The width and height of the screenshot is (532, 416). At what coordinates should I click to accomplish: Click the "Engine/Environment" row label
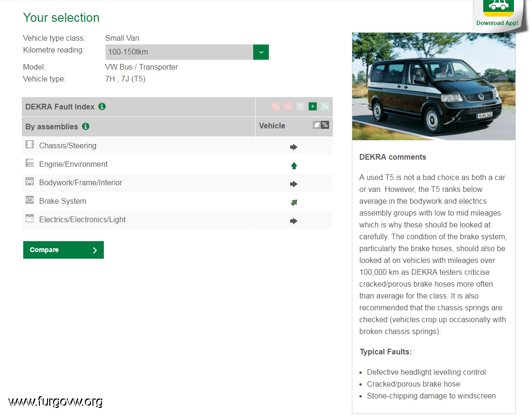click(73, 164)
